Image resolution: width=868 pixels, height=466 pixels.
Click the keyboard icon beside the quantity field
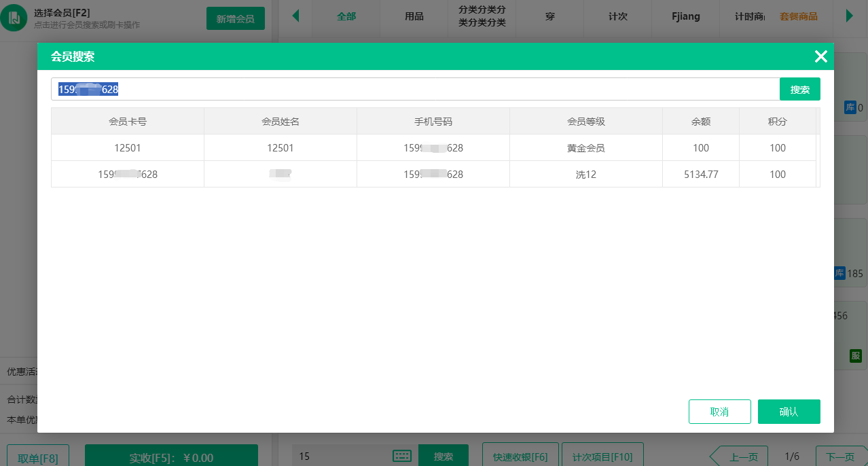403,456
